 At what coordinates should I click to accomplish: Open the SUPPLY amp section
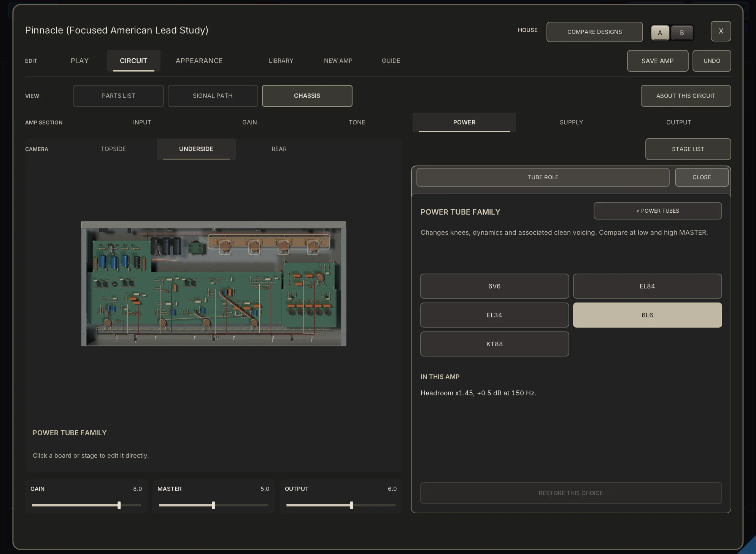571,123
